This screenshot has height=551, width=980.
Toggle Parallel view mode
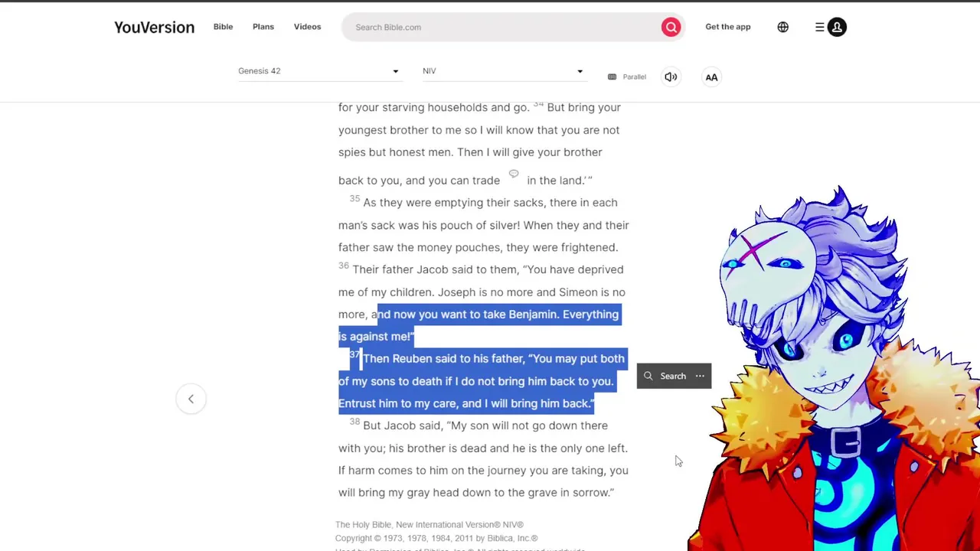pos(627,77)
